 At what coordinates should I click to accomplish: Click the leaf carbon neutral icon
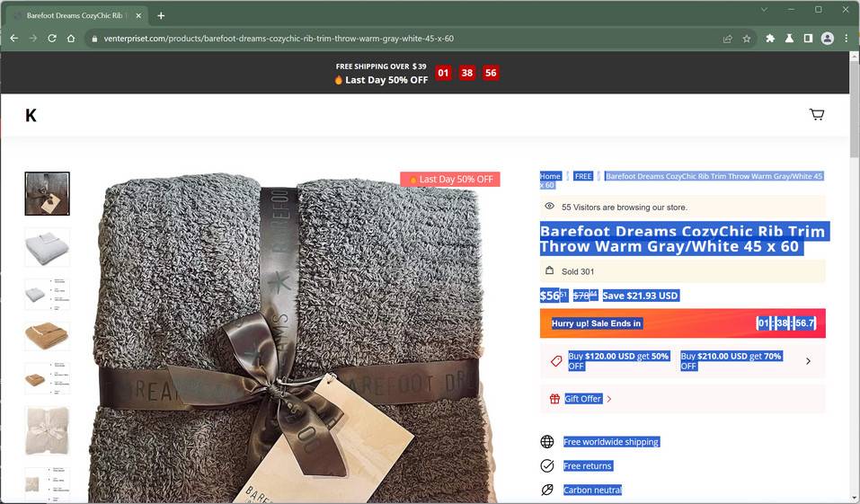547,490
